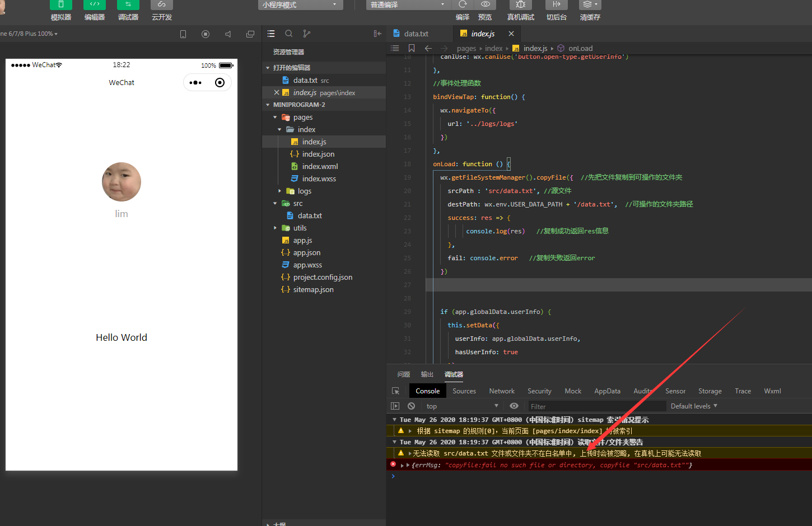The width and height of the screenshot is (812, 526).
Task: Click the clear console icon
Action: point(412,406)
